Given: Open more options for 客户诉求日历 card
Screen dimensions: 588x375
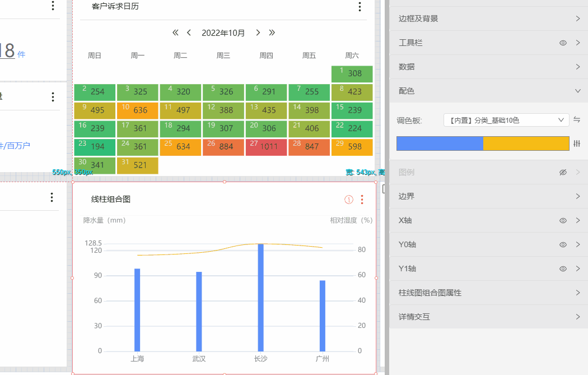Looking at the screenshot, I should pos(360,7).
